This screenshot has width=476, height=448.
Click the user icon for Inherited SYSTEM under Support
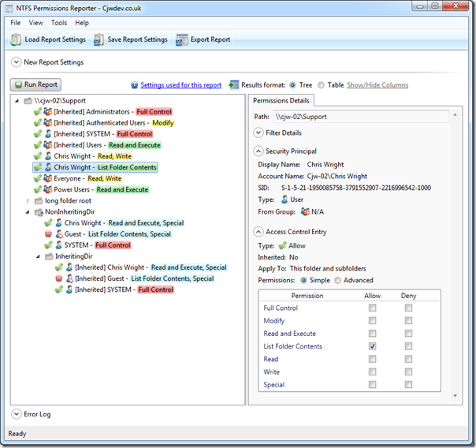(48, 133)
